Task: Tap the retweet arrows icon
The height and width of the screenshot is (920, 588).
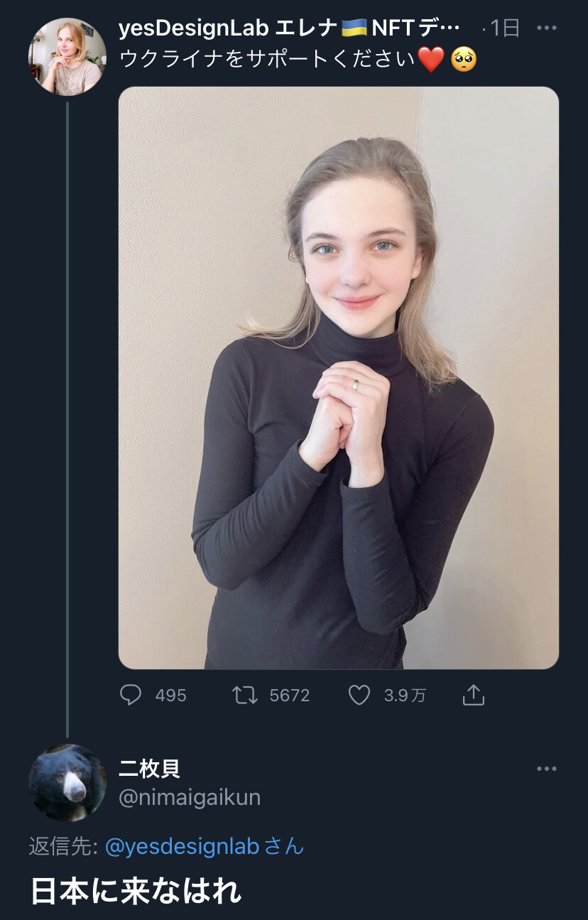Action: pyautogui.click(x=245, y=695)
